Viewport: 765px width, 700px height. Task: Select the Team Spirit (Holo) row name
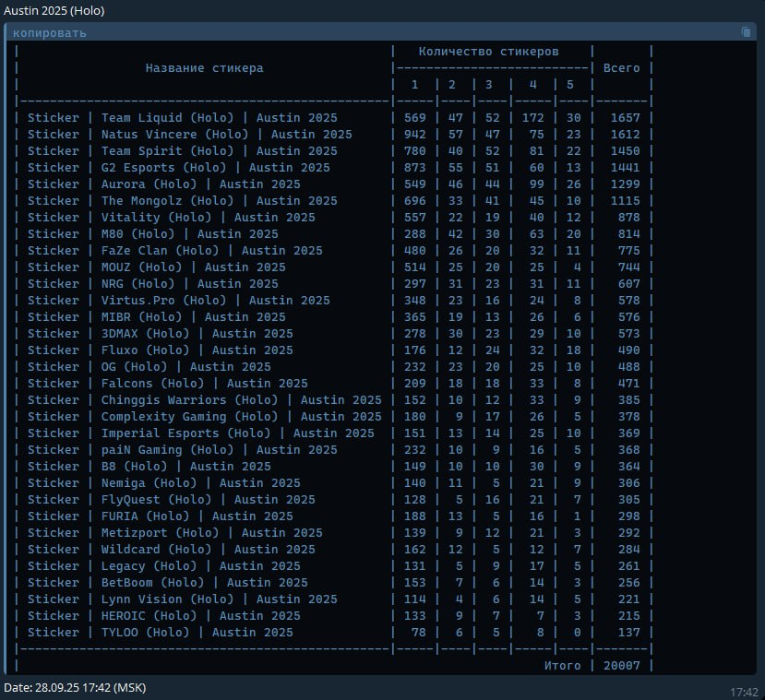tap(182, 150)
